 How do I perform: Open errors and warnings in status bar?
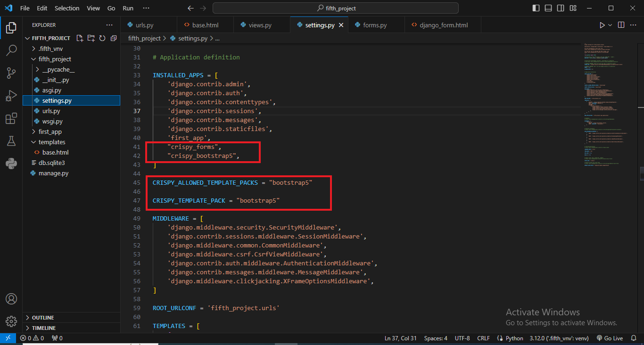tap(32, 338)
